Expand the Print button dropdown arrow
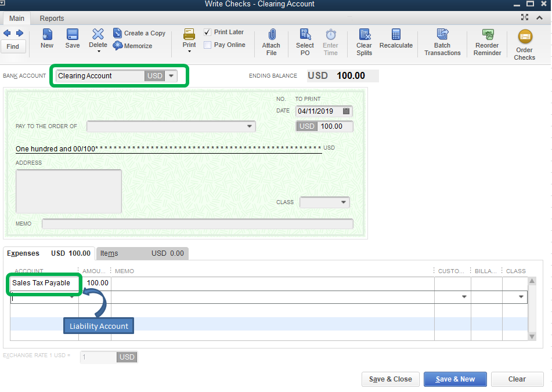The height and width of the screenshot is (392, 552). click(x=189, y=52)
